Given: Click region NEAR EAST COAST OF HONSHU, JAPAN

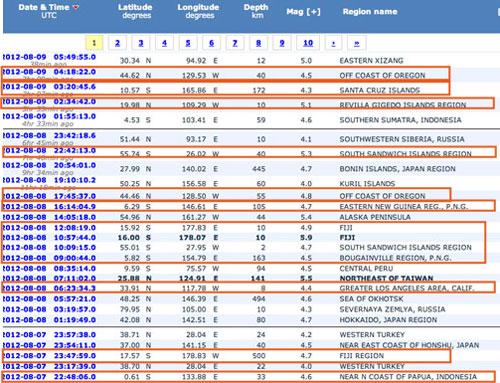Looking at the screenshot, I should click(x=409, y=345).
